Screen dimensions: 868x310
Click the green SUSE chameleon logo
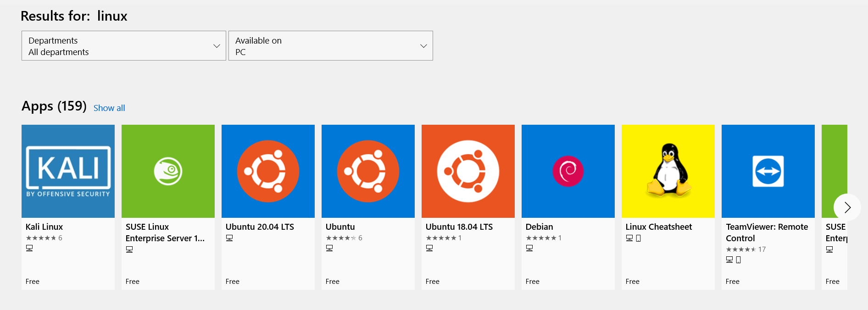pos(168,171)
